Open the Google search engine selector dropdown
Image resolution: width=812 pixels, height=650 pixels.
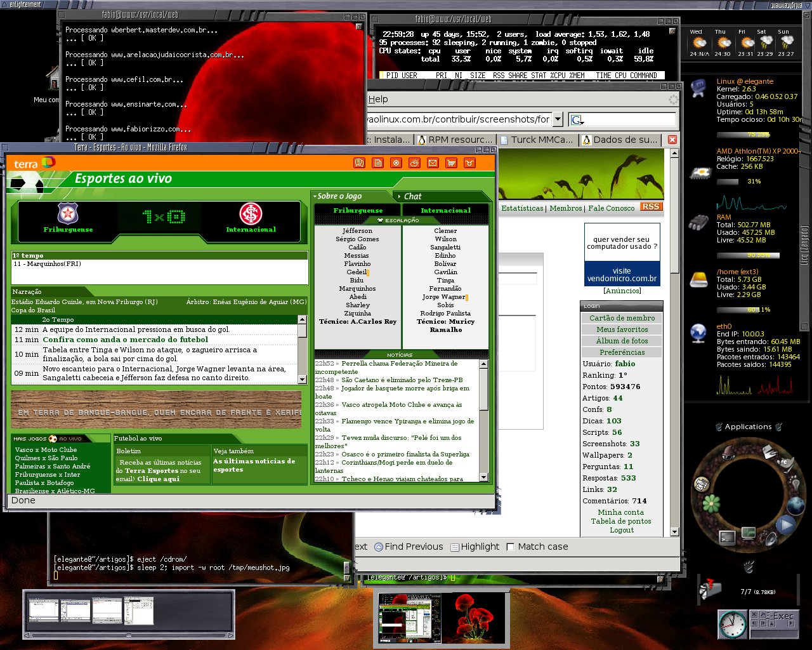(x=577, y=119)
